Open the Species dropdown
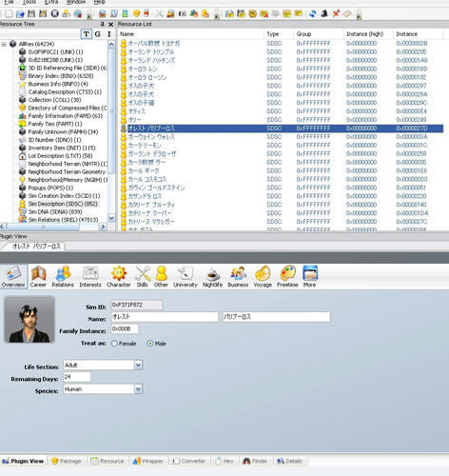Image resolution: width=449 pixels, height=476 pixels. point(138,389)
